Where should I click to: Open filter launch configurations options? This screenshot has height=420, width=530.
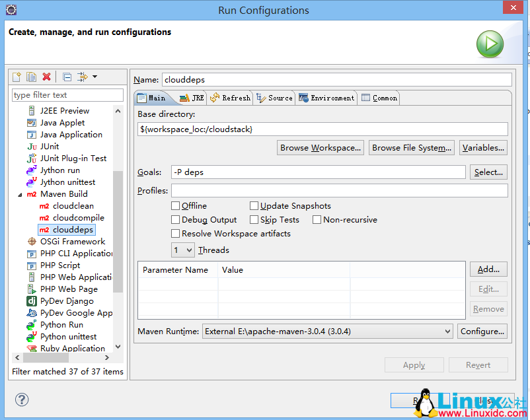tap(83, 77)
